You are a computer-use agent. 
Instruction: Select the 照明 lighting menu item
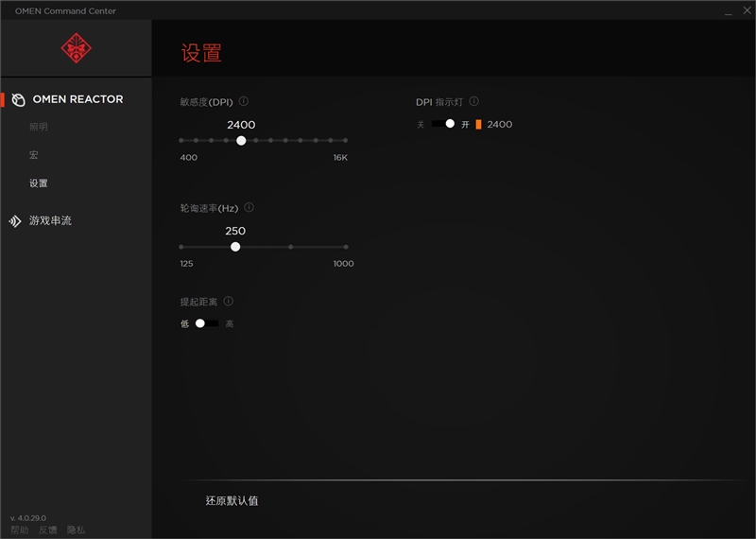tap(39, 127)
